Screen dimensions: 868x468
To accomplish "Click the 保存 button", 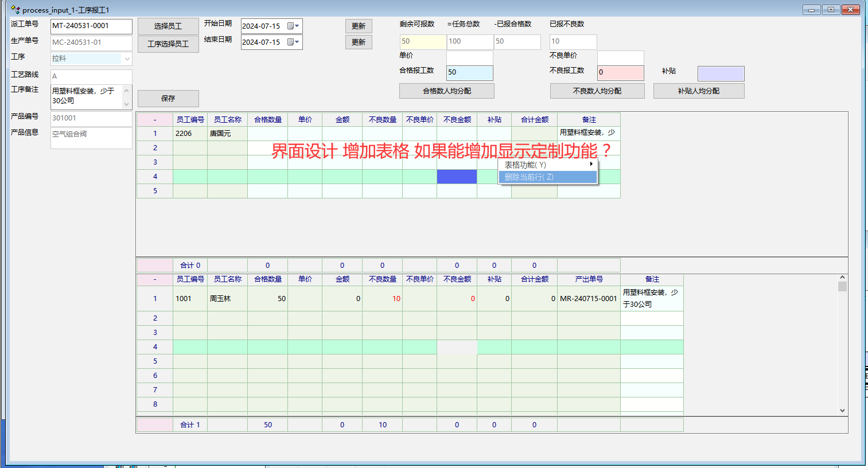I will pyautogui.click(x=168, y=98).
